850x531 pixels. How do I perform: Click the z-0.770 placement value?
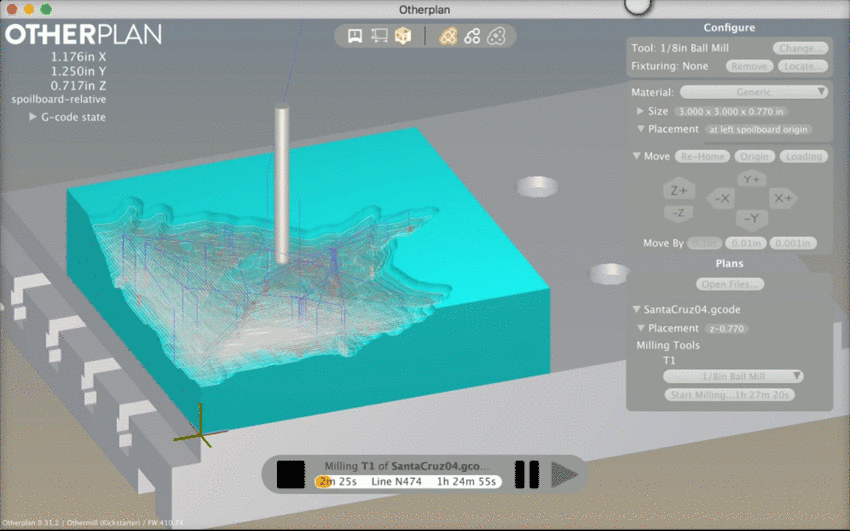(726, 328)
